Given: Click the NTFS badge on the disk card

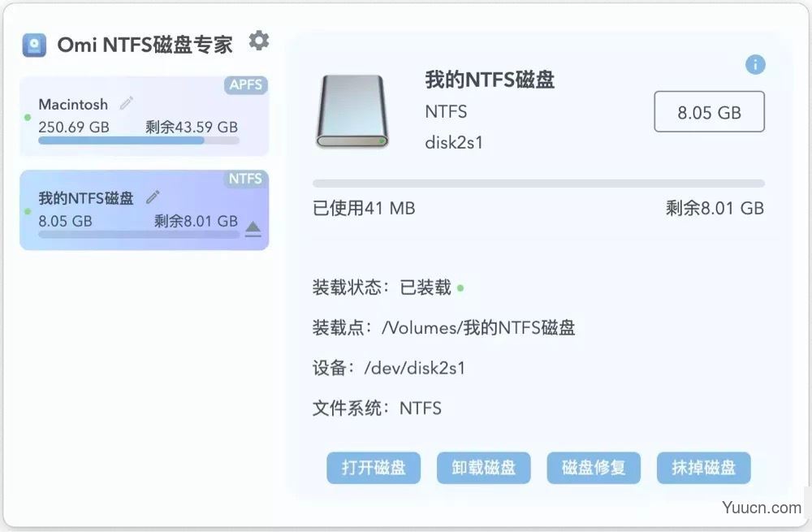Looking at the screenshot, I should 246,179.
